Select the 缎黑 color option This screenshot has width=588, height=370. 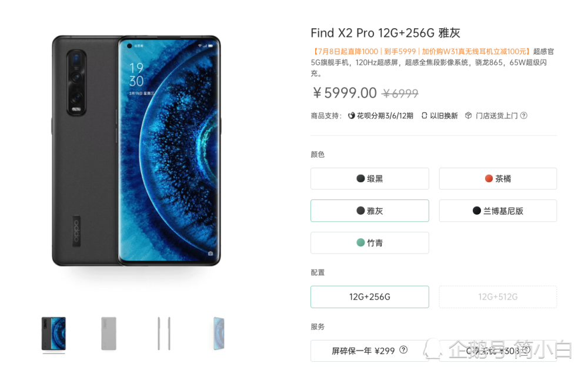pyautogui.click(x=369, y=179)
